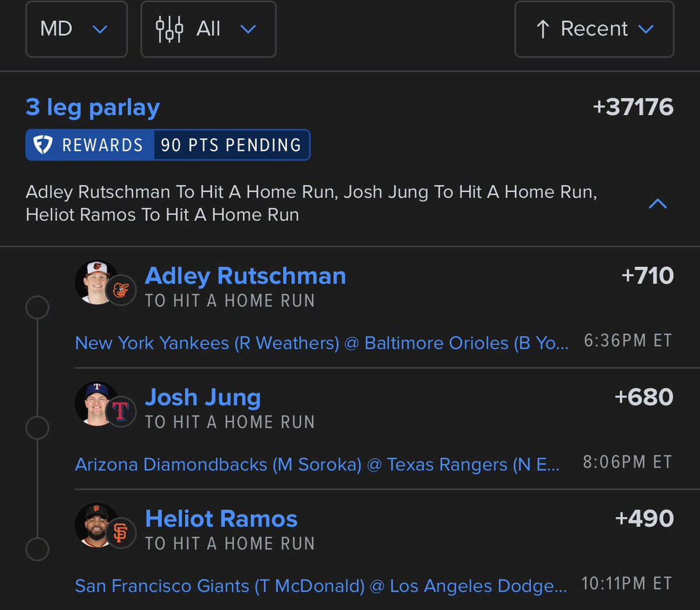Click the 8:06PM ET game time

[628, 462]
